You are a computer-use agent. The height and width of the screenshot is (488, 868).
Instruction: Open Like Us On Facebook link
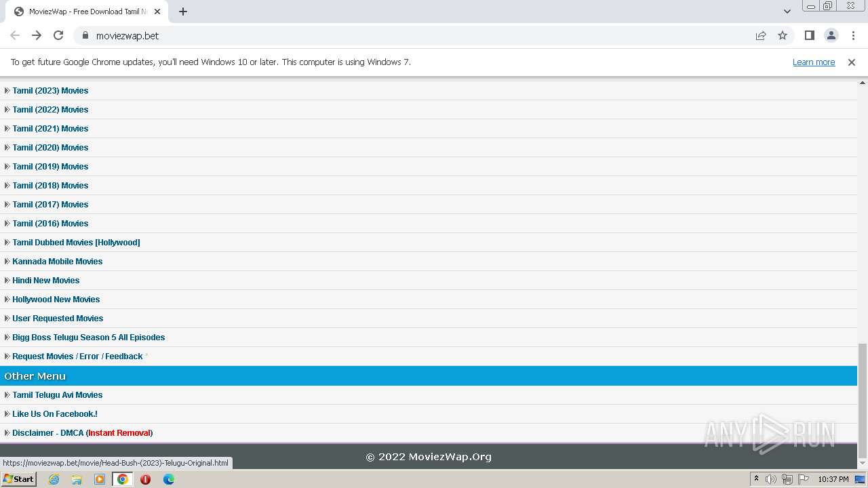coord(55,413)
